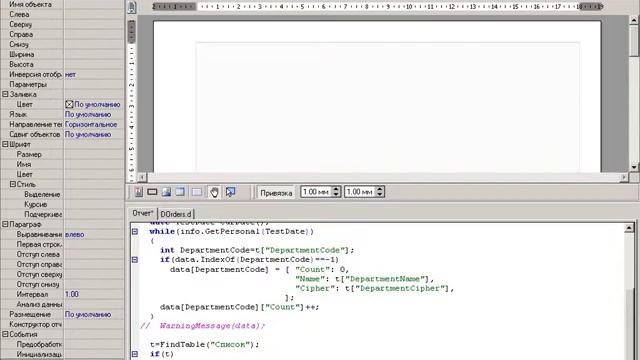Viewport: 640px width, 360px height.
Task: Increase the second 1.00 мм snap value
Action: tap(380, 189)
